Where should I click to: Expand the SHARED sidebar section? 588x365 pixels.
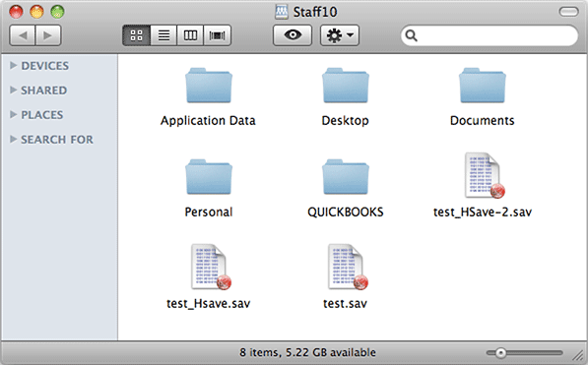coord(14,90)
